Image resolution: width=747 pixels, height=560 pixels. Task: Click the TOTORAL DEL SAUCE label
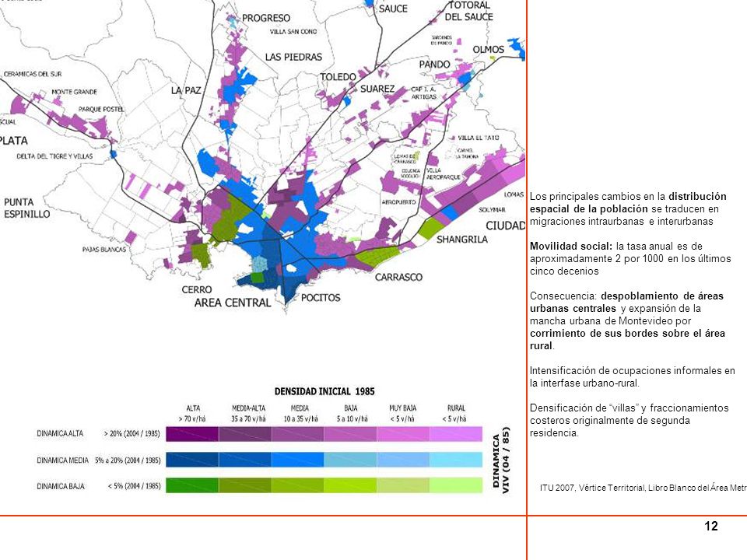pos(468,11)
